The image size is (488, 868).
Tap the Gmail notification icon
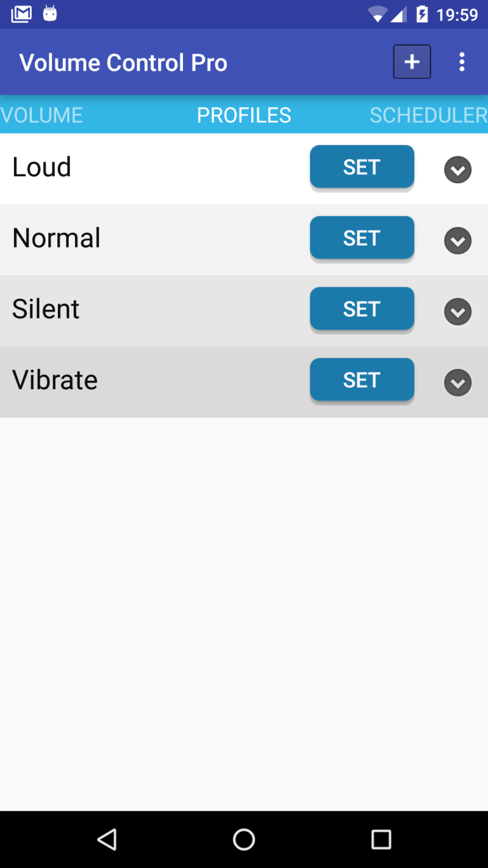coord(22,14)
